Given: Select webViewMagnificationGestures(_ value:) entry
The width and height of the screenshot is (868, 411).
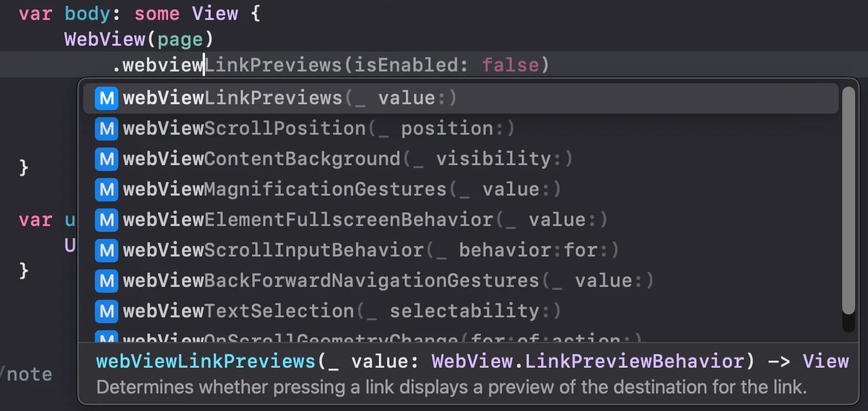Looking at the screenshot, I should click(x=460, y=190).
